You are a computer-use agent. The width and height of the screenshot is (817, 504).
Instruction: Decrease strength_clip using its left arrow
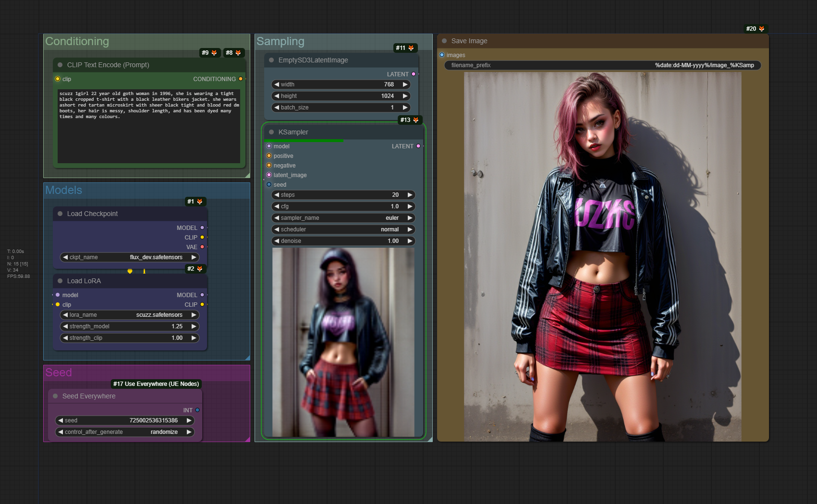(65, 338)
